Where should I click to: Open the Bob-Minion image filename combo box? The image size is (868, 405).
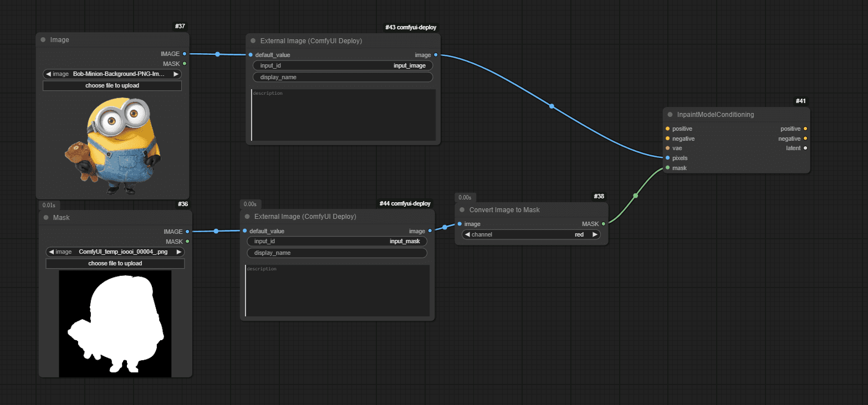[112, 74]
